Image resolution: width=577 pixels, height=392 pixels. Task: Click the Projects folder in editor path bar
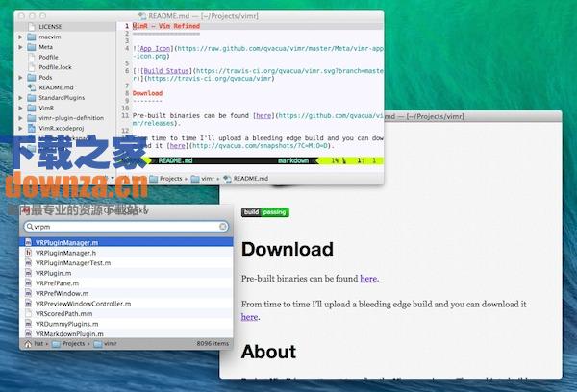point(166,179)
